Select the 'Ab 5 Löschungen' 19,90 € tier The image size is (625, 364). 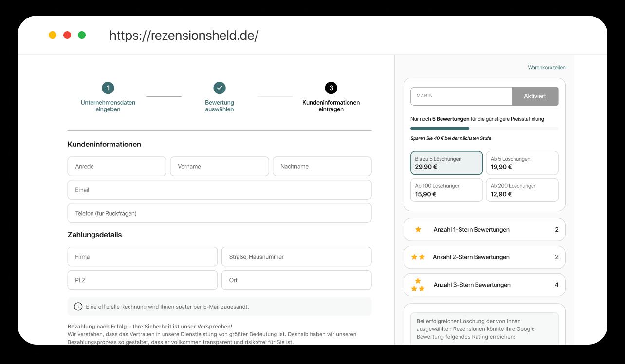(x=522, y=163)
